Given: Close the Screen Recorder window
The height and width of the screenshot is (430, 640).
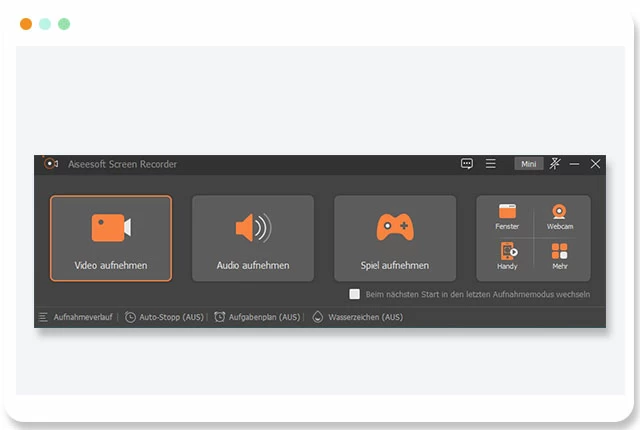Looking at the screenshot, I should pyautogui.click(x=596, y=164).
